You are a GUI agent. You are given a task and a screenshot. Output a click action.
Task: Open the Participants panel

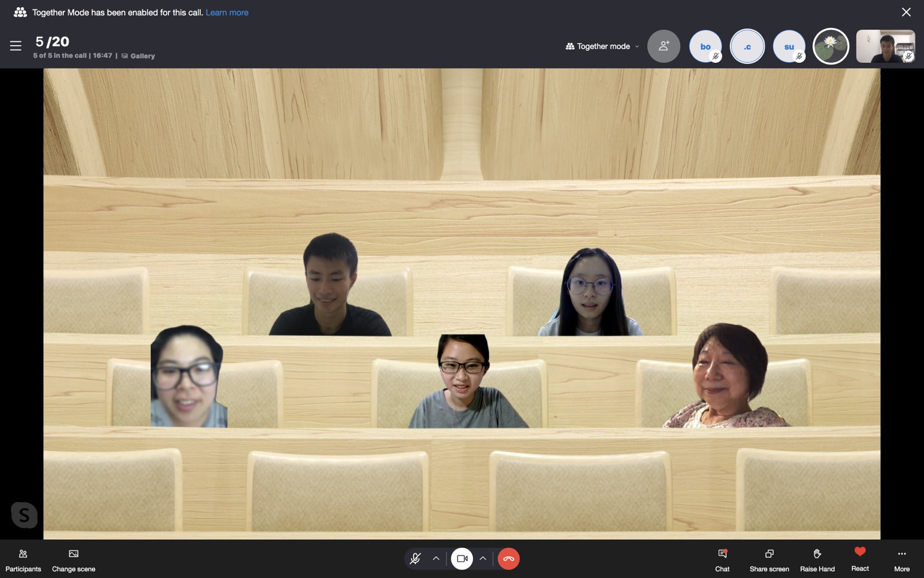pyautogui.click(x=23, y=559)
